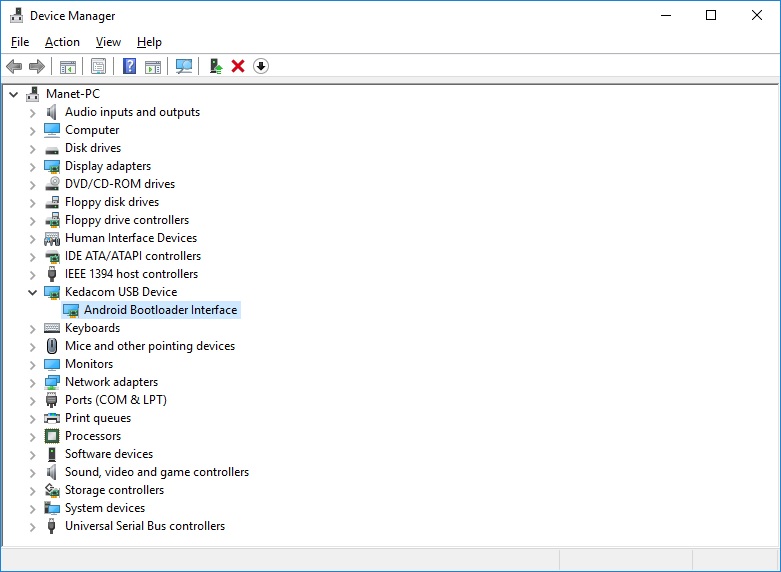This screenshot has width=781, height=572.
Task: Click the red X Uninstall device icon
Action: pyautogui.click(x=238, y=66)
